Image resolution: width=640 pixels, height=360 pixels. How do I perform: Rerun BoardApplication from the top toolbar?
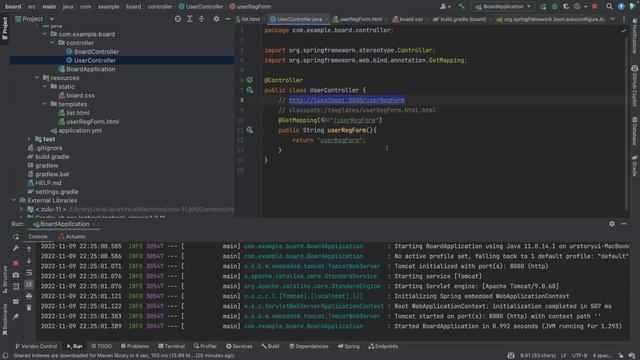pos(543,7)
